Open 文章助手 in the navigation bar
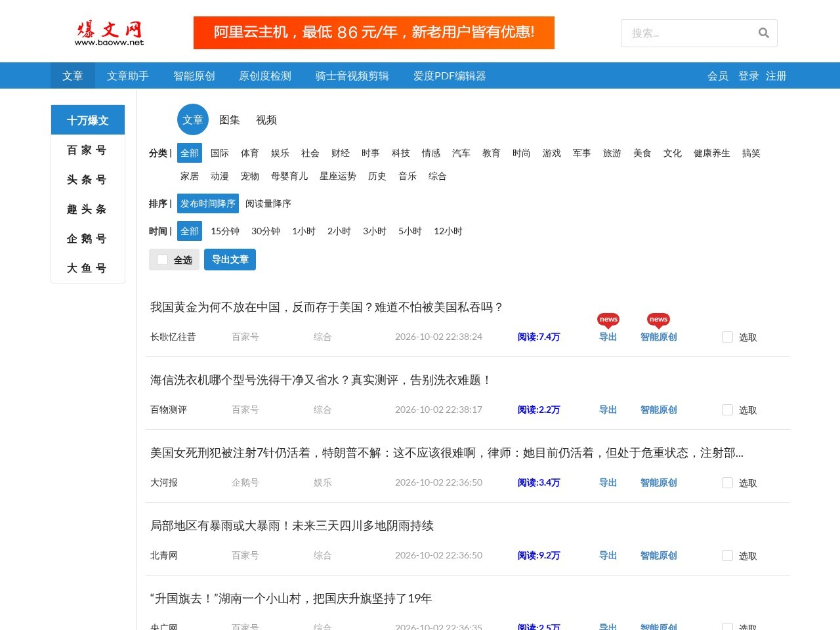The image size is (840, 630). (x=128, y=75)
